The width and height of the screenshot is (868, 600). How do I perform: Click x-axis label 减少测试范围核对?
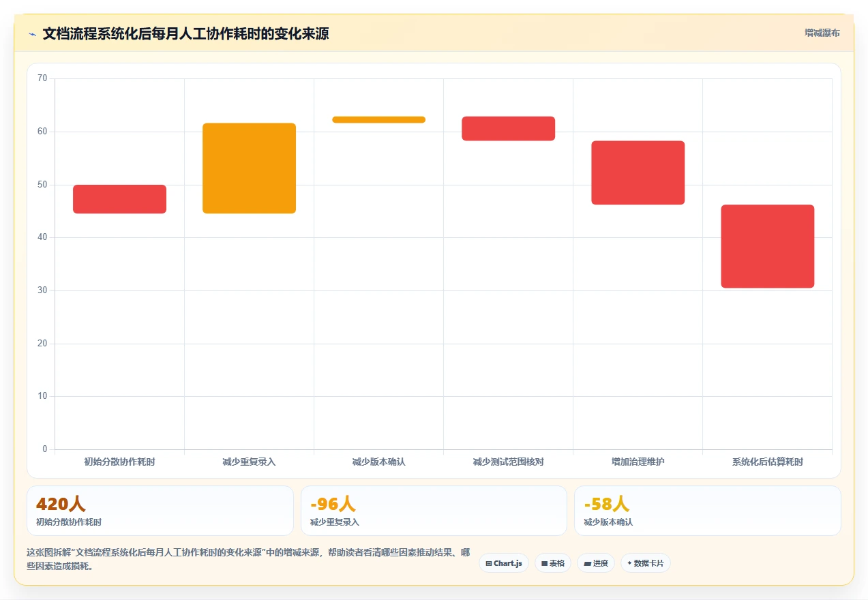click(x=508, y=462)
